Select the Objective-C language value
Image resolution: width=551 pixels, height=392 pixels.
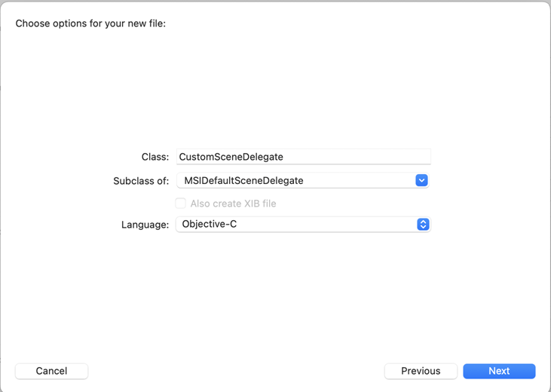(210, 225)
